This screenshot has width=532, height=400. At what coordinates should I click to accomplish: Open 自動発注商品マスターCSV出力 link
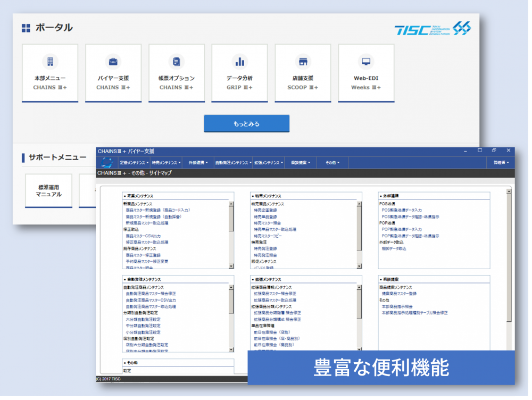[x=151, y=300]
